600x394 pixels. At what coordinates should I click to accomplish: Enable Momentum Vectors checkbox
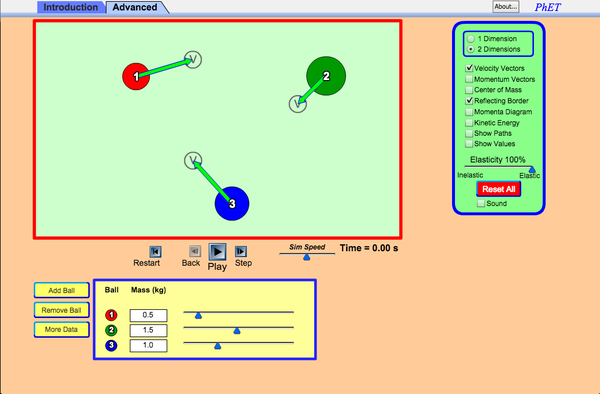point(469,79)
